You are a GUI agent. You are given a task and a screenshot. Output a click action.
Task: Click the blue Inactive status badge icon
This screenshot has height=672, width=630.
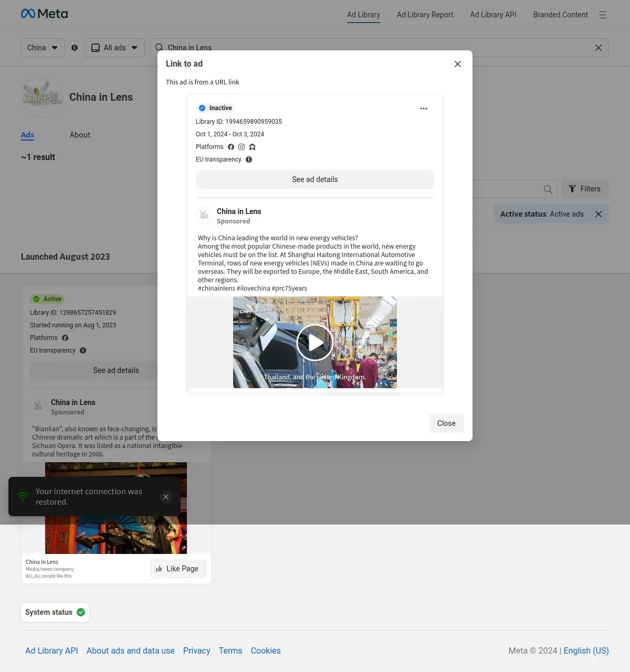pyautogui.click(x=202, y=108)
